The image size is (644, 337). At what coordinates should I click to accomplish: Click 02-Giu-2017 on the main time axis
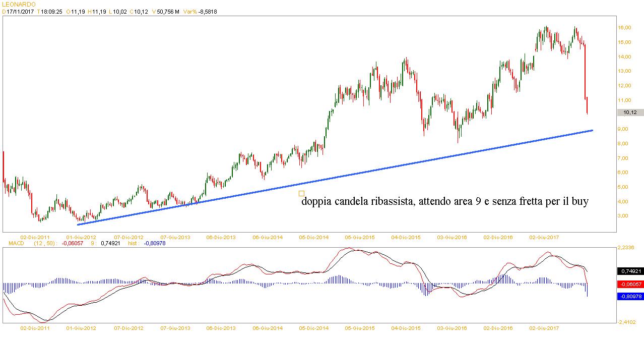pos(544,237)
